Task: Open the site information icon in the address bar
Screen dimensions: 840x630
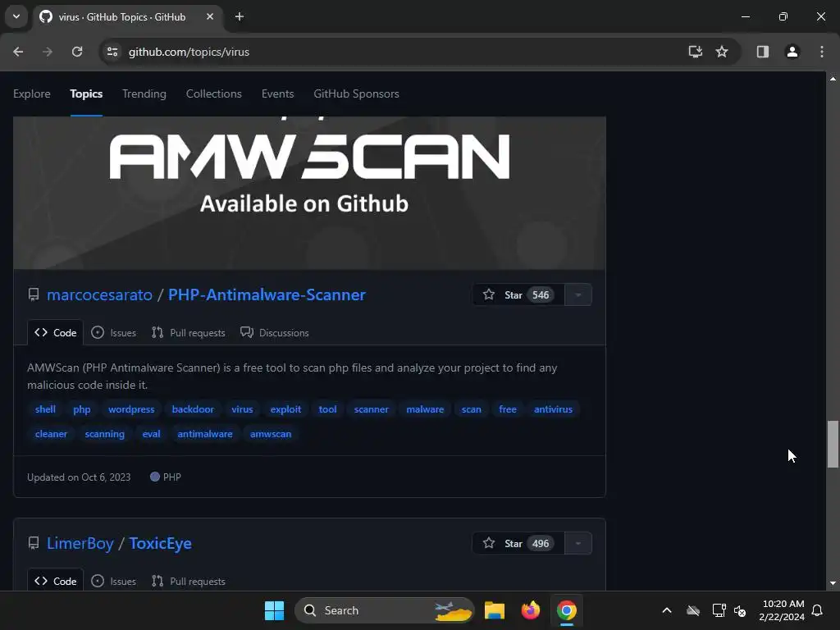Action: 112,52
